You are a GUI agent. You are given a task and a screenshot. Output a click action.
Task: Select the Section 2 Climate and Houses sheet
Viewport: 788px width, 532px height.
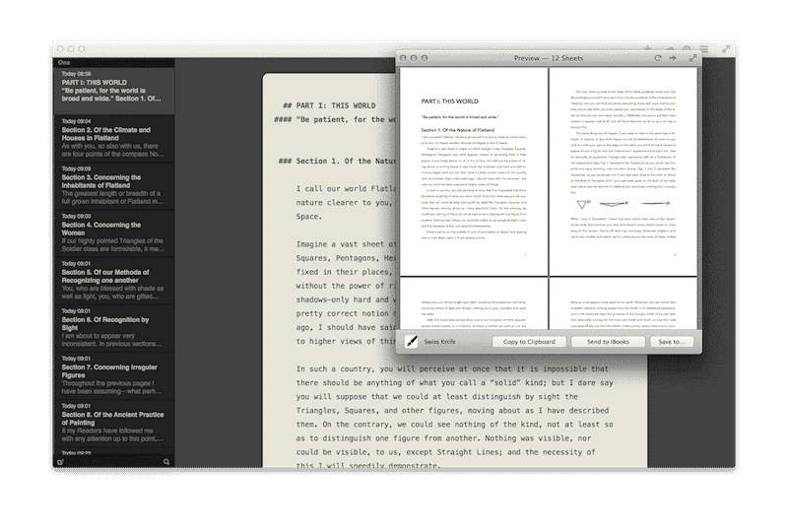coord(114,138)
